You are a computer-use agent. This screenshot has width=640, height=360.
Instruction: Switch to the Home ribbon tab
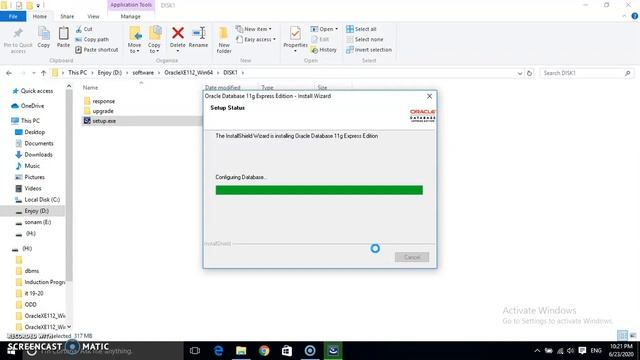40,16
